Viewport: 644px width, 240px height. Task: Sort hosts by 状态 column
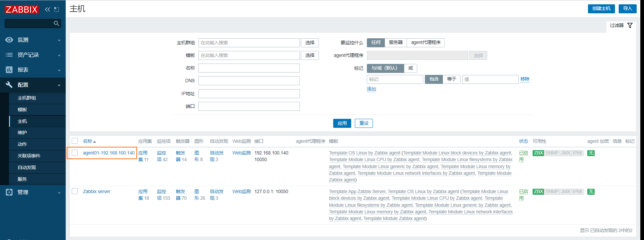coord(523,141)
